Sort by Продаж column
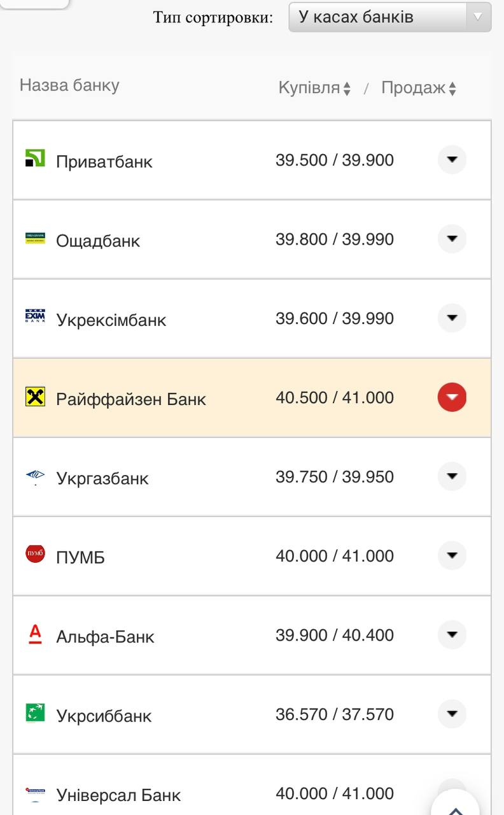Viewport: 504px width, 815px height. pos(418,88)
